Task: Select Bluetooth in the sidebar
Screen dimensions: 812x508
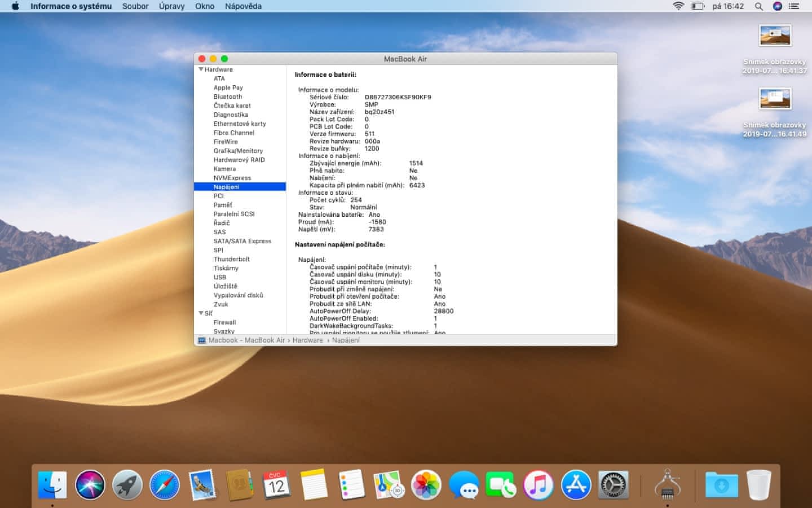Action: (x=228, y=97)
